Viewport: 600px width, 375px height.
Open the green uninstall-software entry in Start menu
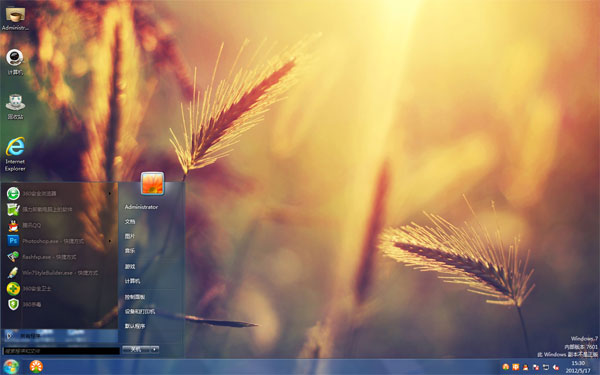[x=59, y=209]
